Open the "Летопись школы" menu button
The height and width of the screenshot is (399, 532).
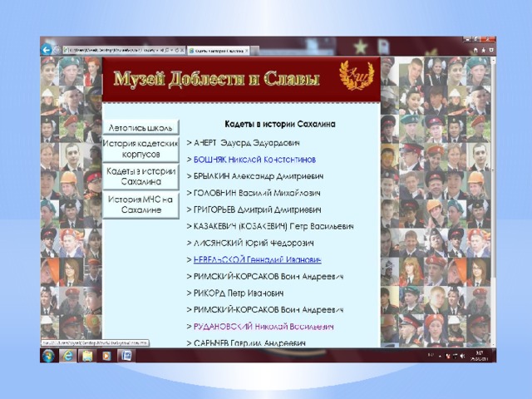141,127
